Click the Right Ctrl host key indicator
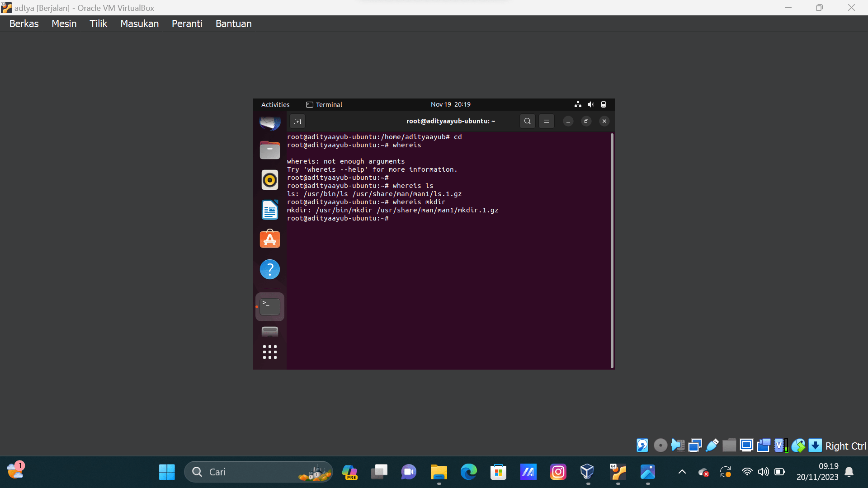868x488 pixels. [845, 446]
